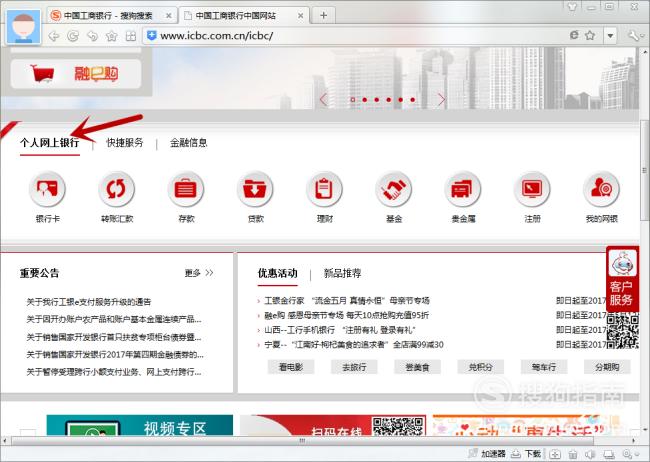Open promotion 融e购 感恩母亲节专场
The height and width of the screenshot is (462, 650).
coord(347,315)
